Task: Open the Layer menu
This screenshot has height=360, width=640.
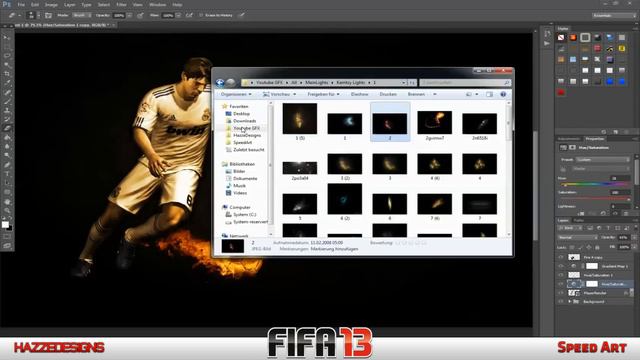Action: (69, 4)
